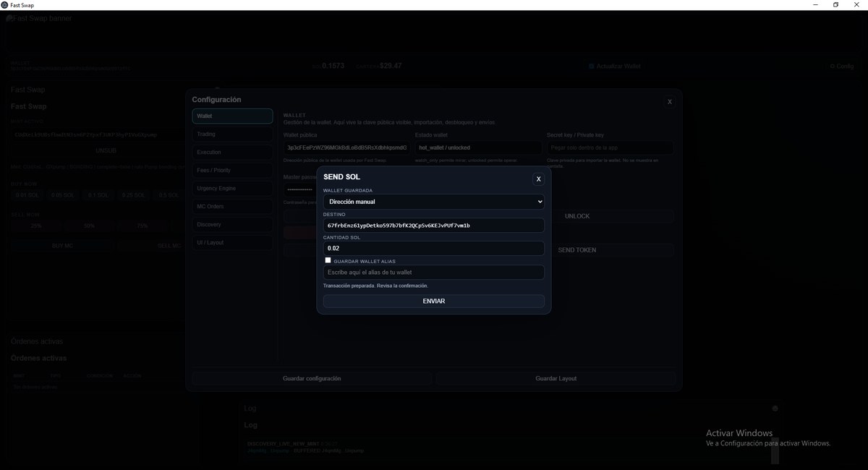Select the Wallet settings tab

tap(232, 116)
